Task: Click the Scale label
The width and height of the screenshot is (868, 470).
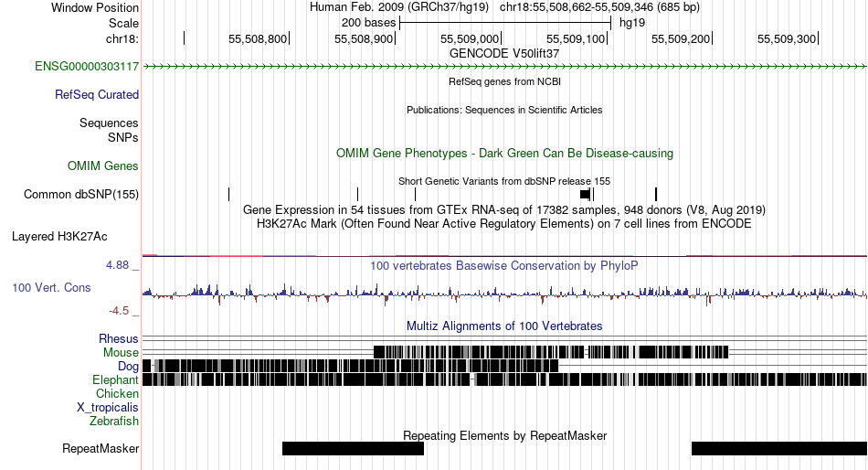Action: click(x=123, y=23)
